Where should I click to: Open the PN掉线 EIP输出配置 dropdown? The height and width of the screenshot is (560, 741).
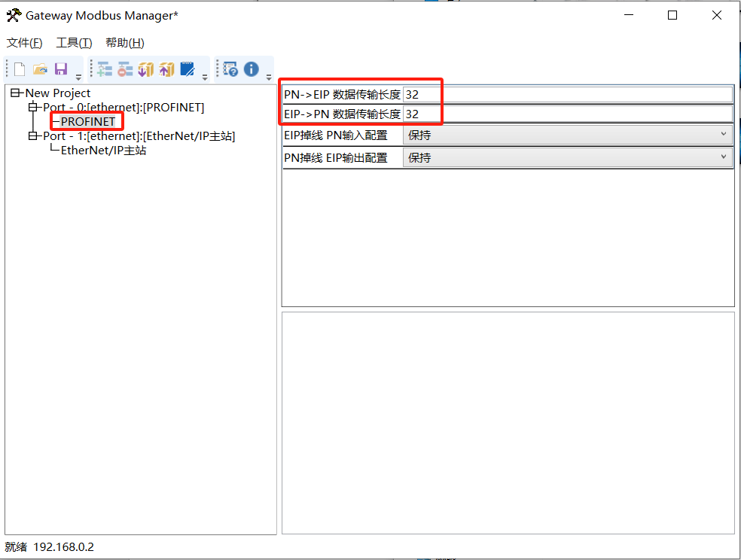568,158
